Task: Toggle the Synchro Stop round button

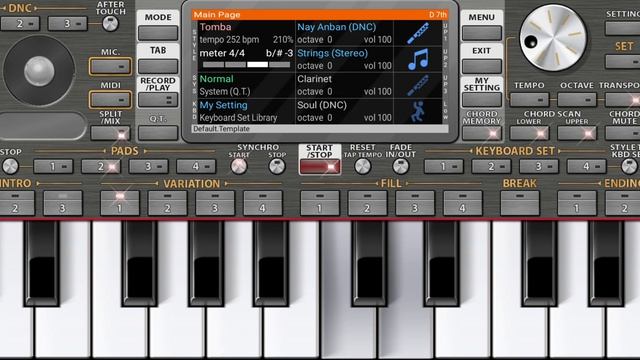Action: [277, 166]
